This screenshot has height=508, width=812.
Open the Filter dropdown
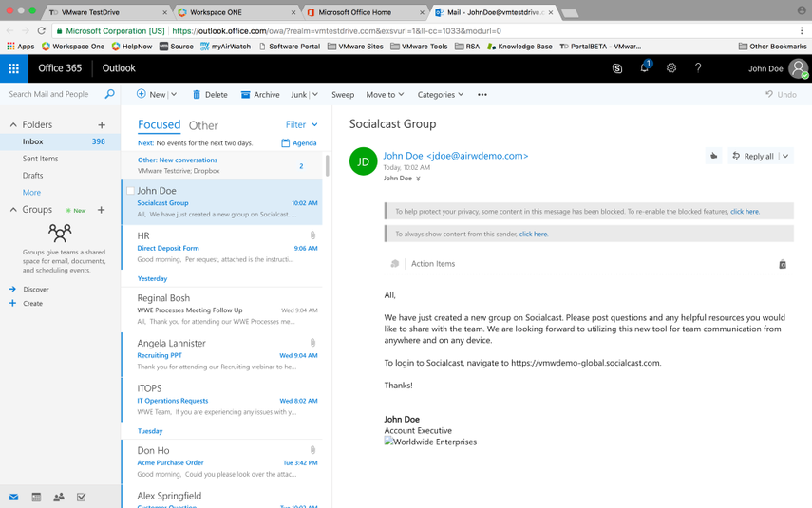coord(301,124)
